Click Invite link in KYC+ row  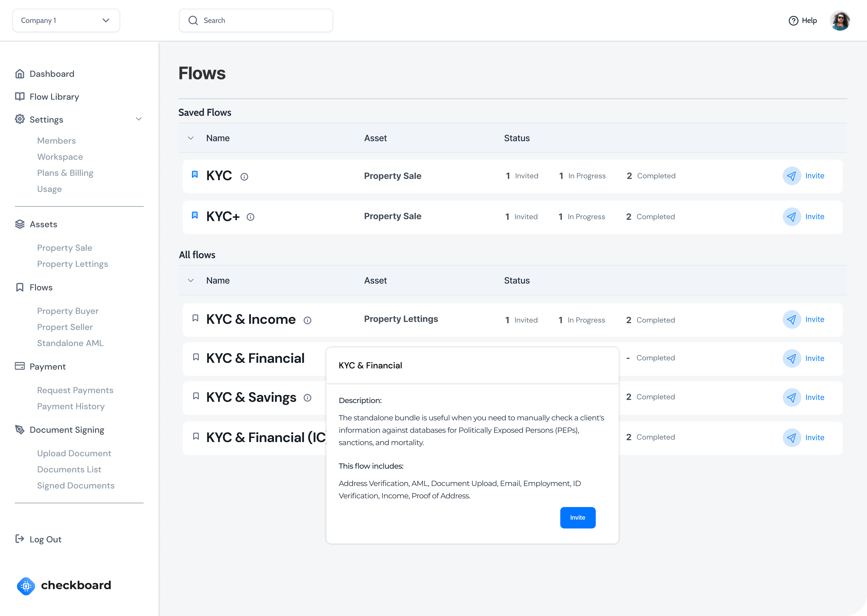click(x=815, y=217)
